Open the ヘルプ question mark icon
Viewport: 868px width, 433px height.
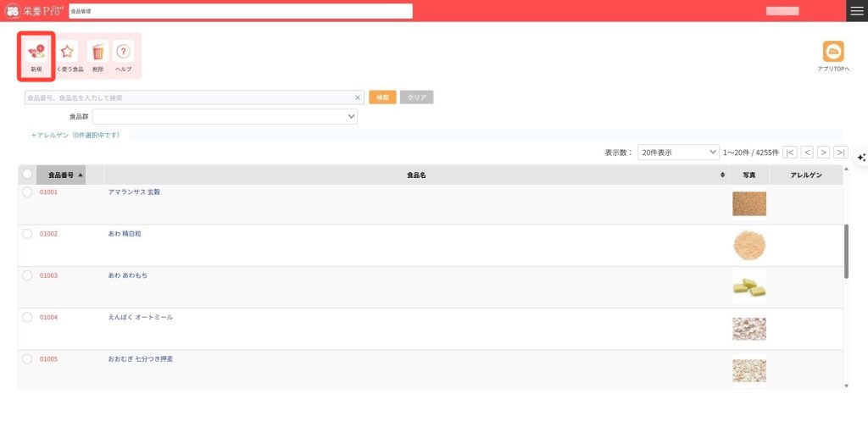[124, 53]
